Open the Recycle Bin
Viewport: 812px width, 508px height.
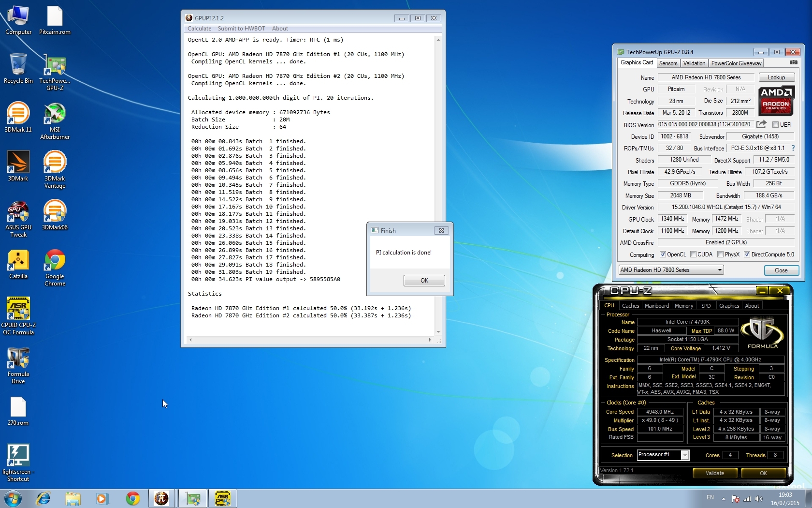point(18,69)
